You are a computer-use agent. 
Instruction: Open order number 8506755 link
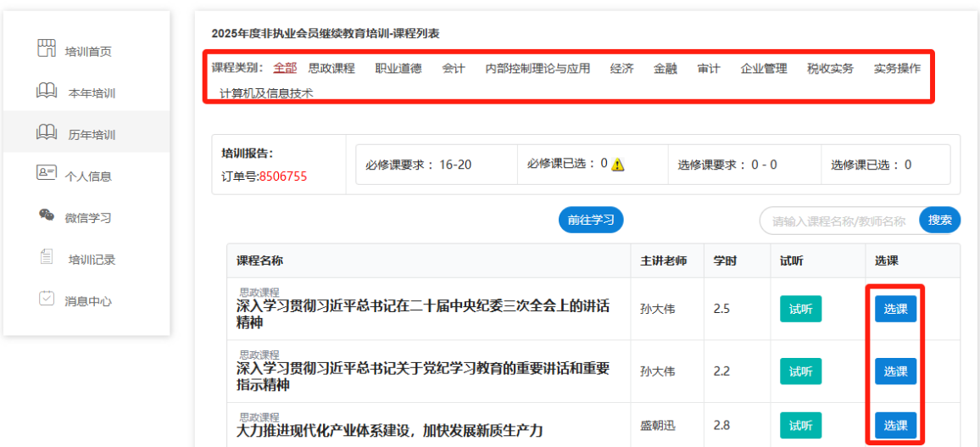tap(283, 176)
